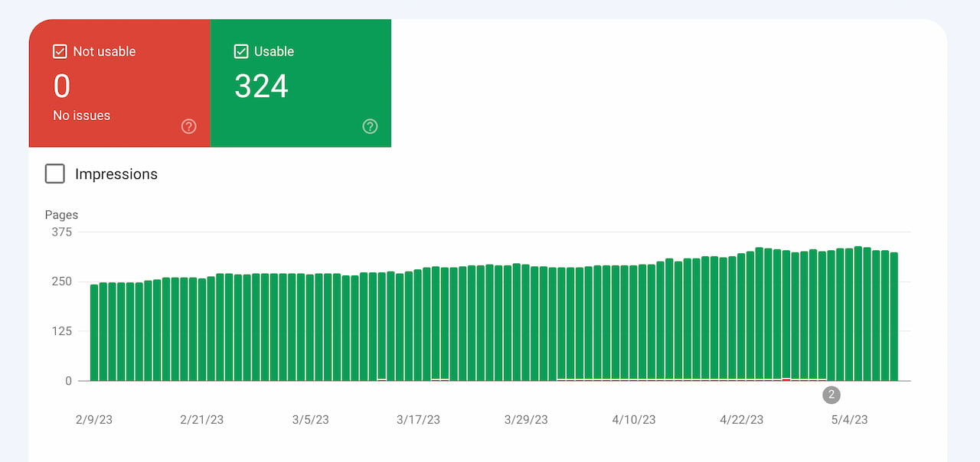The width and height of the screenshot is (980, 462).
Task: Click the 250 y-axis value
Action: [61, 281]
